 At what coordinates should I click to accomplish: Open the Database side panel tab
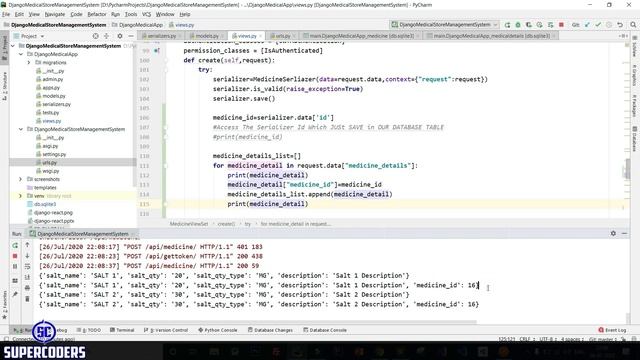point(635,139)
